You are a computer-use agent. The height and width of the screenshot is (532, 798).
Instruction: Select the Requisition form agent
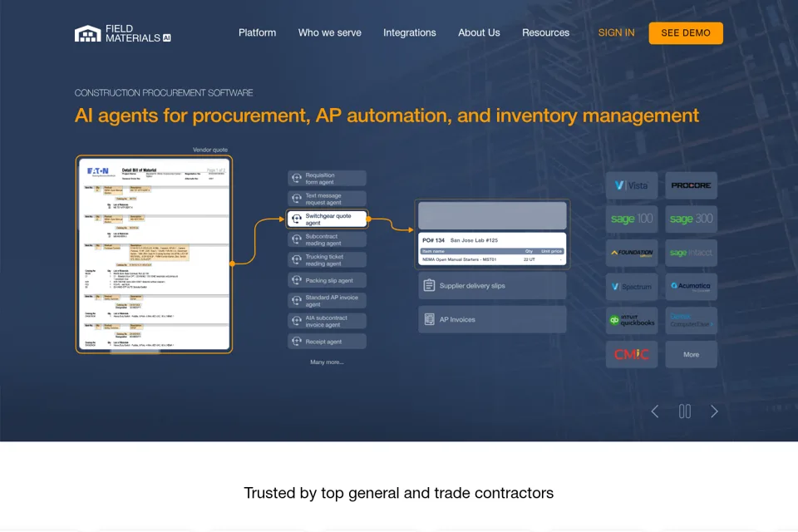click(327, 178)
